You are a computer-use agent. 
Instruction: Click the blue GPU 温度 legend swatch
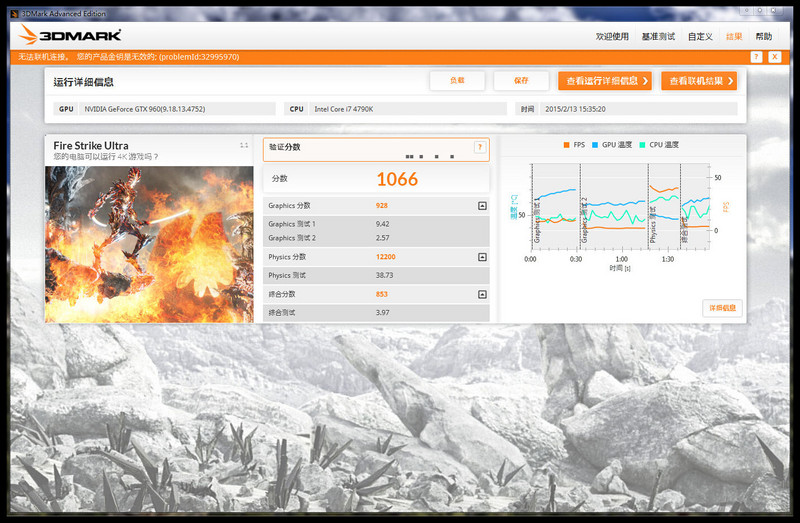pos(595,145)
